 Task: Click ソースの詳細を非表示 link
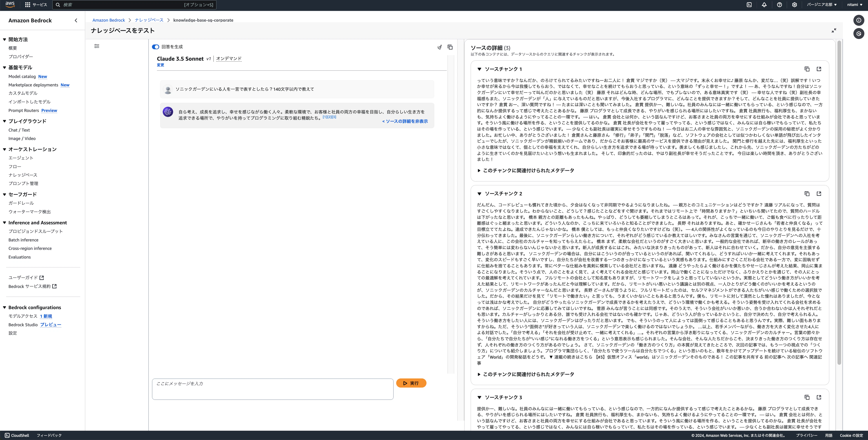pyautogui.click(x=405, y=121)
